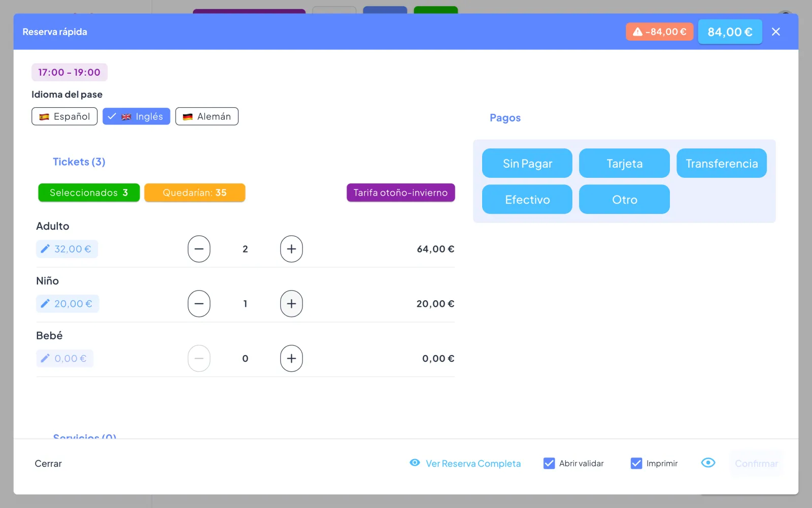Edit the Niño price 20,00 €
The height and width of the screenshot is (508, 812).
[67, 304]
